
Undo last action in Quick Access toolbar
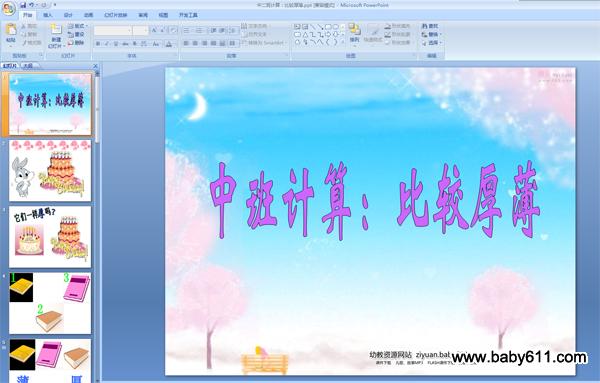click(x=32, y=5)
